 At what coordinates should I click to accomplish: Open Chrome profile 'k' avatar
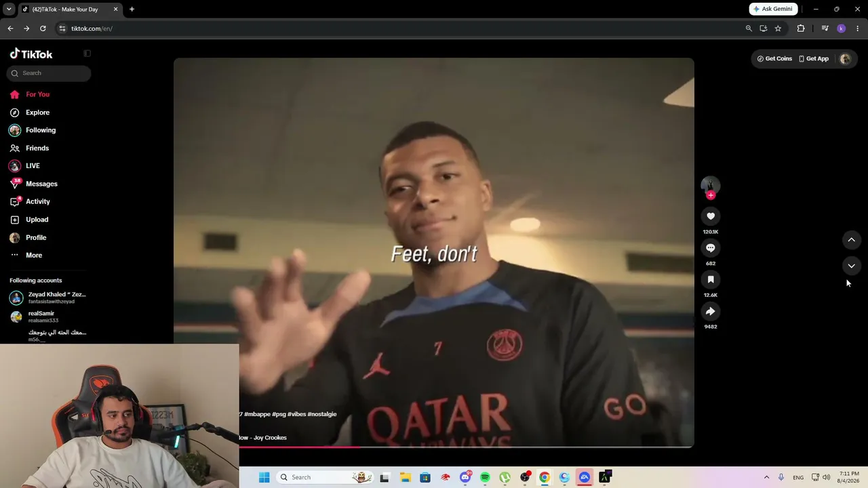842,28
